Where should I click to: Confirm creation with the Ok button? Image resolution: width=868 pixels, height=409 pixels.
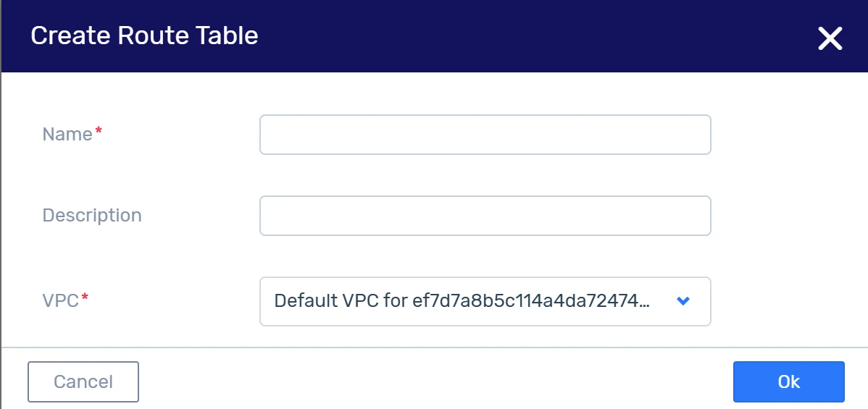pyautogui.click(x=788, y=381)
